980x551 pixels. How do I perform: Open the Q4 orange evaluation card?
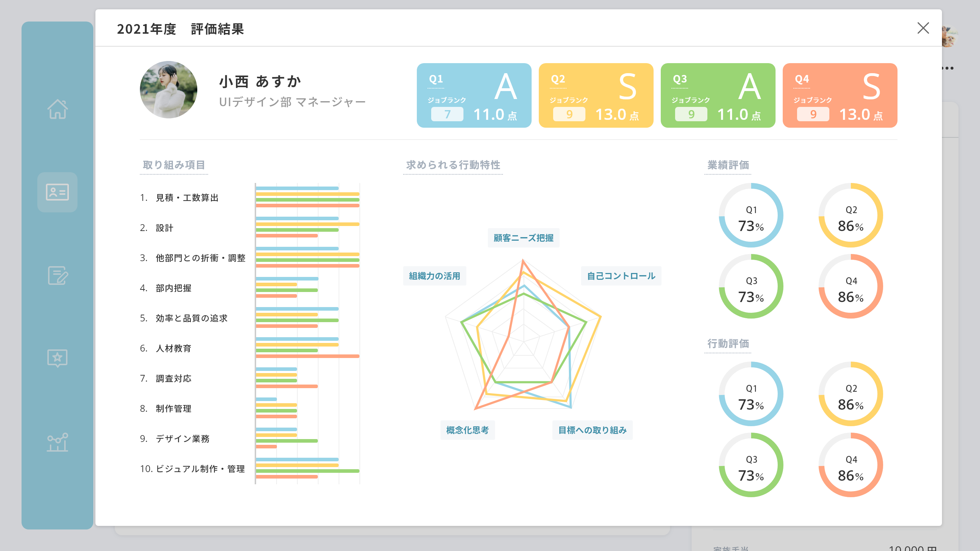pyautogui.click(x=840, y=95)
